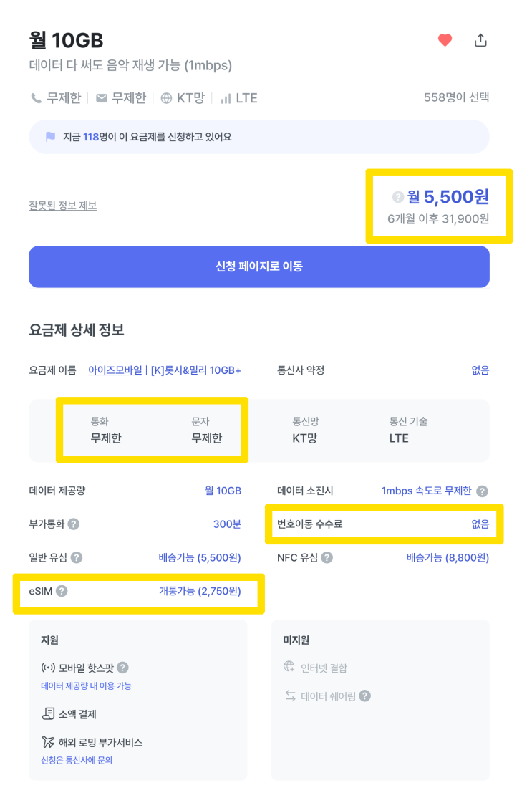This screenshot has width=532, height=808.
Task: Click help icon next to 월 5,500원
Action: coord(398,197)
